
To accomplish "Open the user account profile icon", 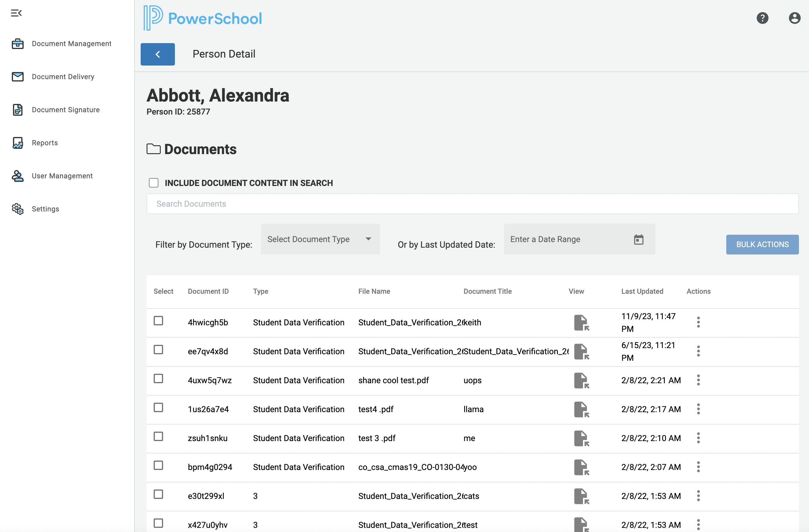I will [795, 18].
